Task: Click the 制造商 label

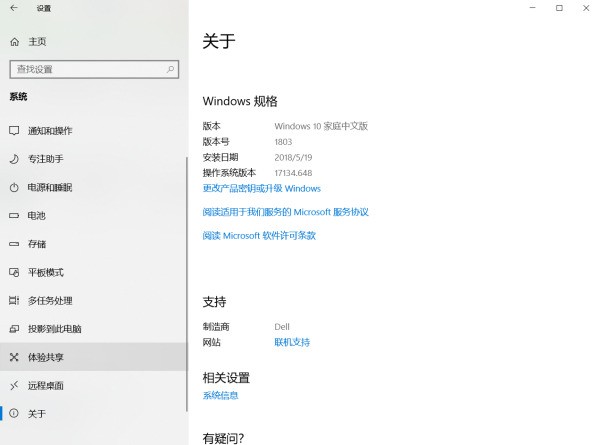Action: click(216, 327)
